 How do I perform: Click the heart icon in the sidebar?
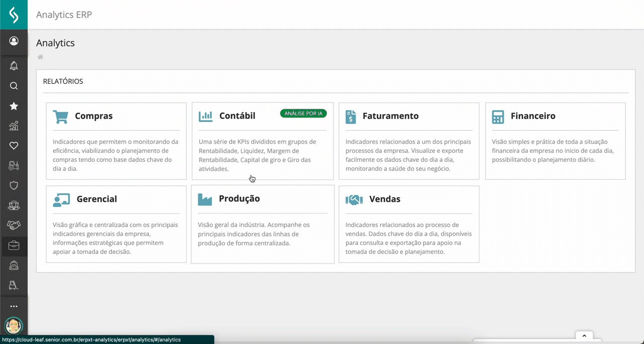[x=14, y=145]
